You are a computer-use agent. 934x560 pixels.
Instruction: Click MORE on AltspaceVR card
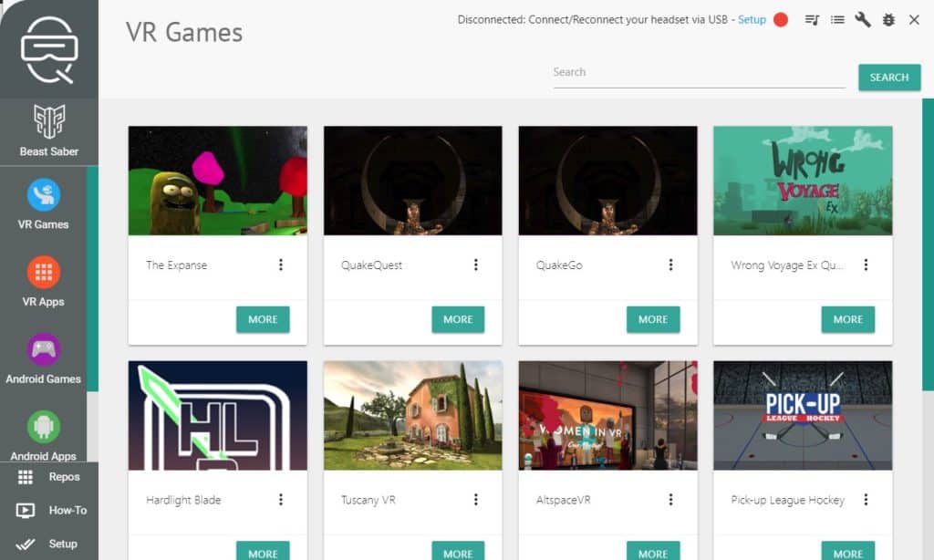coord(653,551)
